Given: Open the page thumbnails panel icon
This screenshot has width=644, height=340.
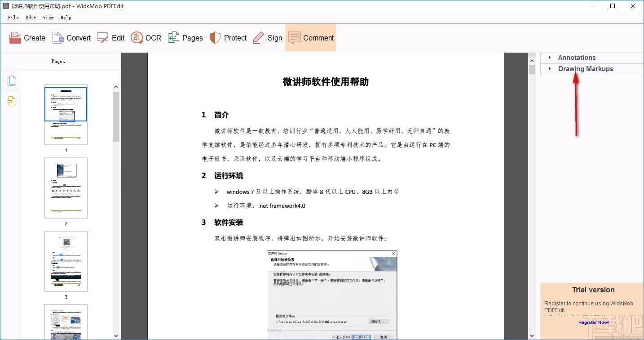Looking at the screenshot, I should [12, 81].
